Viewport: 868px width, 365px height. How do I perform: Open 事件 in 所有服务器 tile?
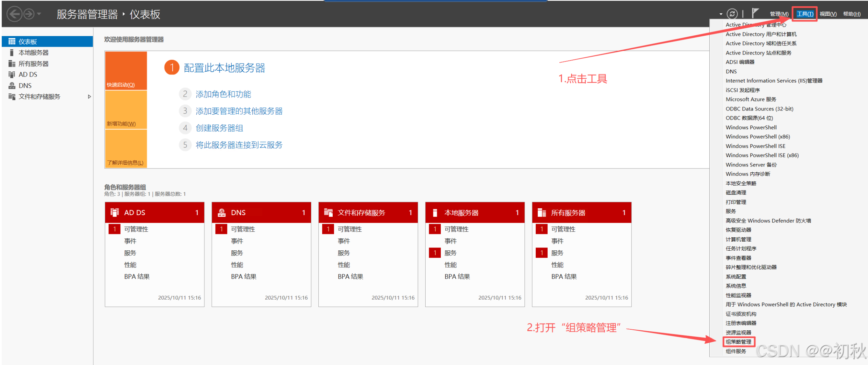(557, 241)
